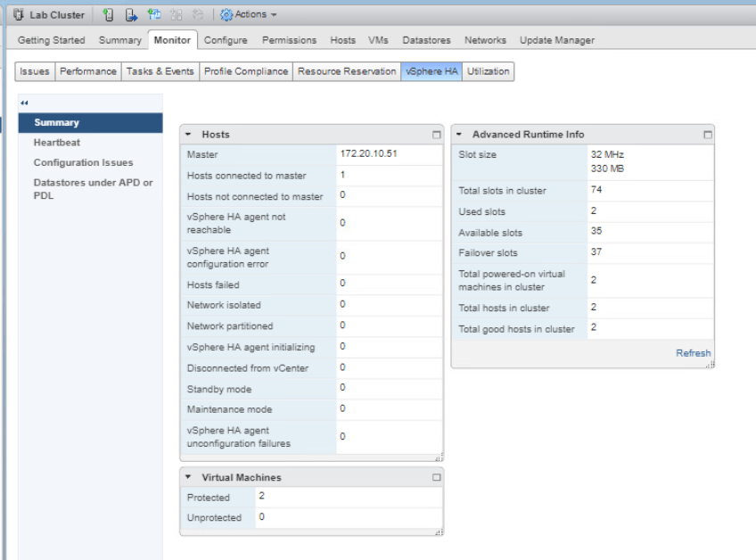
Task: Open Configuration Issues in the sidebar
Action: tap(83, 162)
